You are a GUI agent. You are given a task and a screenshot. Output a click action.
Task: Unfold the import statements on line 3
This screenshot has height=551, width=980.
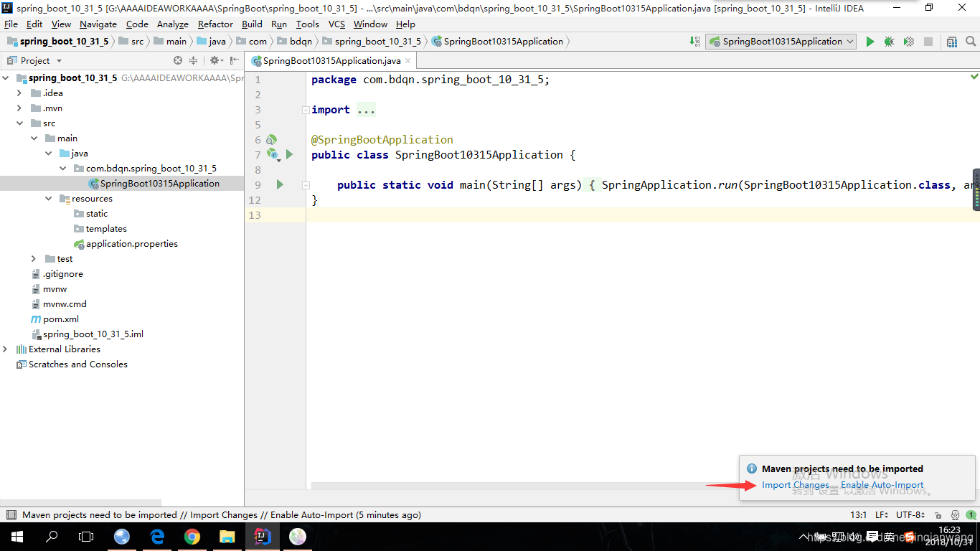306,110
